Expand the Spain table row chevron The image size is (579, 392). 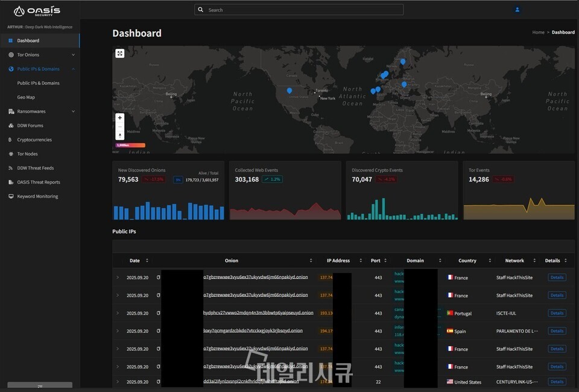[x=118, y=331]
